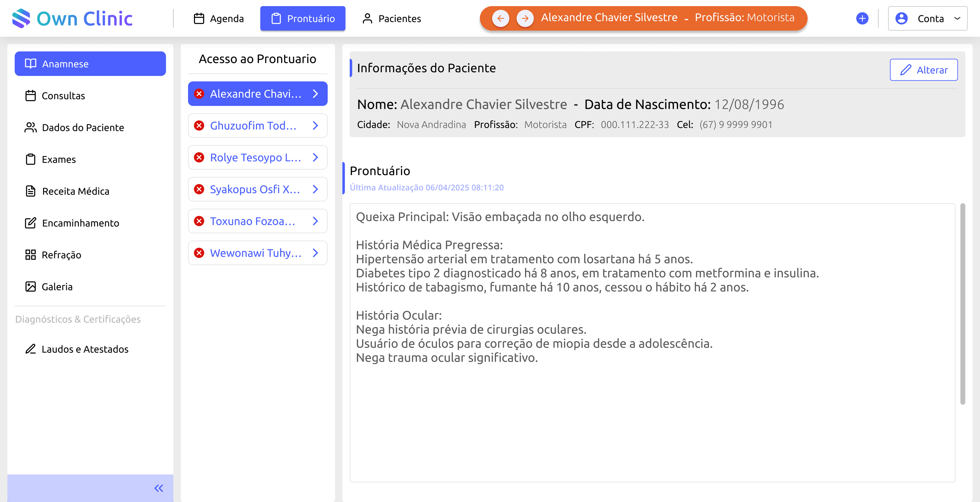Open Receita Médica document icon
Image resolution: width=980 pixels, height=502 pixels.
pos(30,191)
